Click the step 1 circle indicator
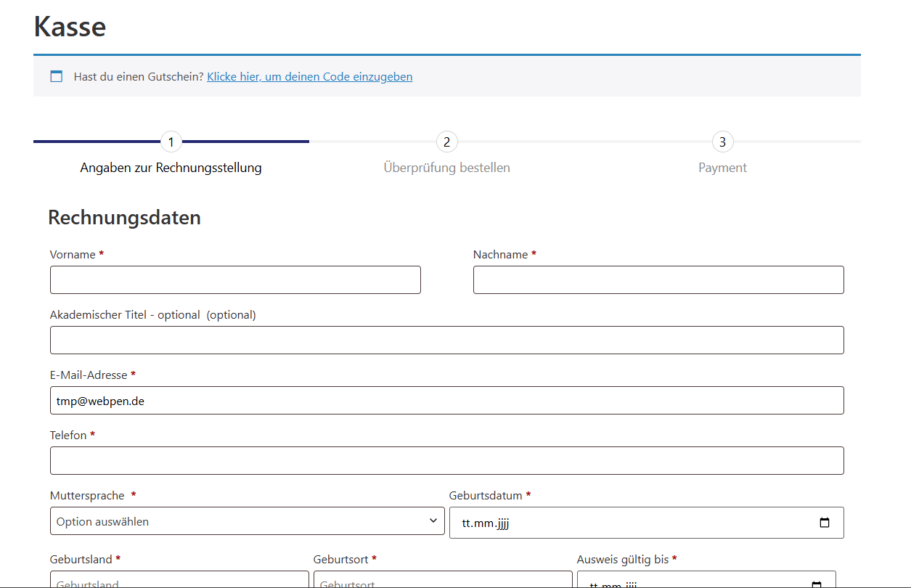Screen dimensions: 911x588 (171, 142)
